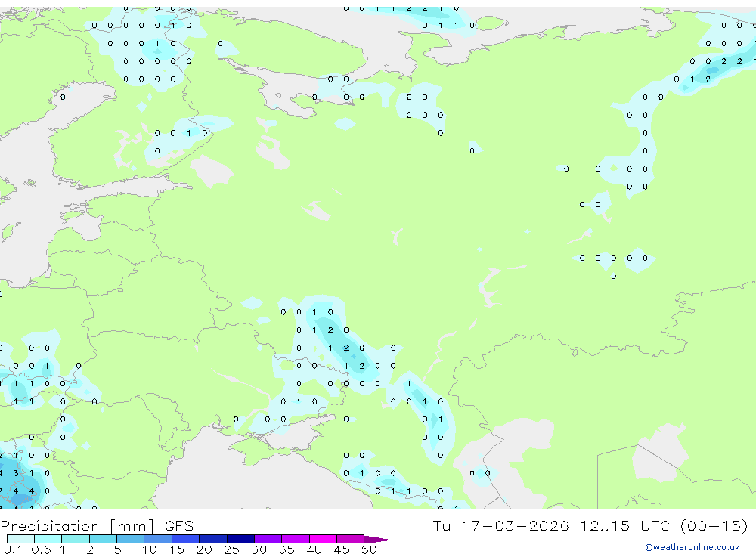This screenshot has height=554, width=756.
Task: Select the 45–50 mm legend swatch
Action: pos(351,539)
